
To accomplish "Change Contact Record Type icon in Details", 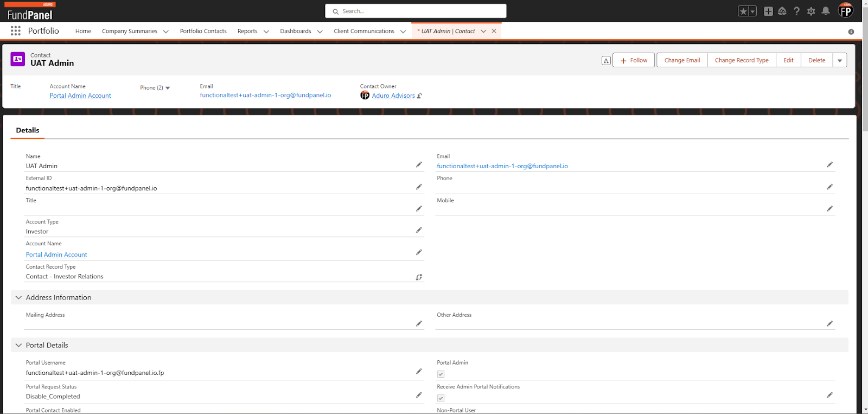I will [x=419, y=277].
